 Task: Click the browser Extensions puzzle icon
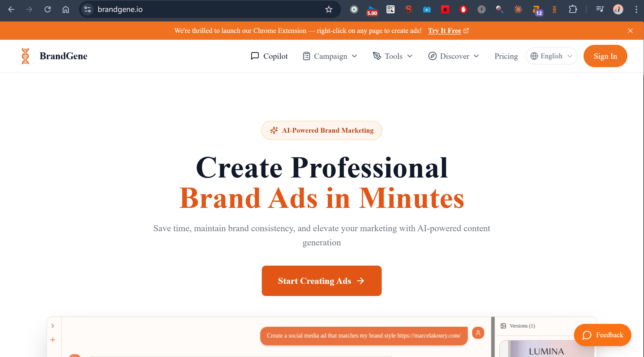pyautogui.click(x=573, y=9)
